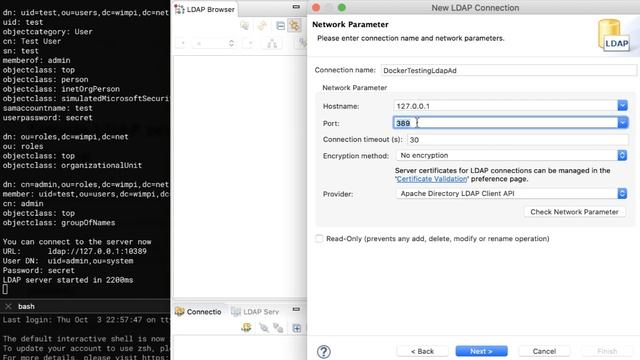Click the New LDAP Connection window title
Viewport: 640px width, 360px height.
[x=475, y=7]
